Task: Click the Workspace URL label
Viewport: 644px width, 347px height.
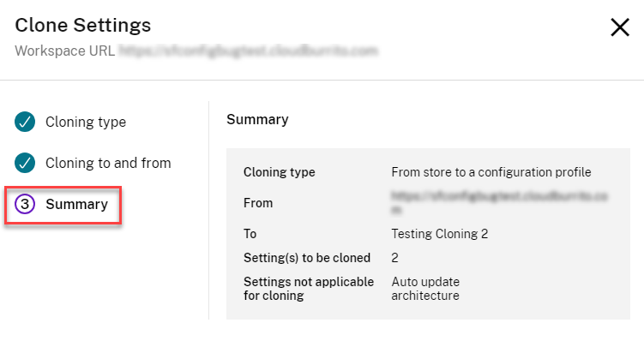Action: pos(63,51)
